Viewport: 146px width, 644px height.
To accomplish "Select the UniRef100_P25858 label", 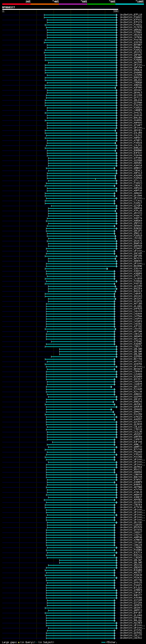I will point(131,60).
